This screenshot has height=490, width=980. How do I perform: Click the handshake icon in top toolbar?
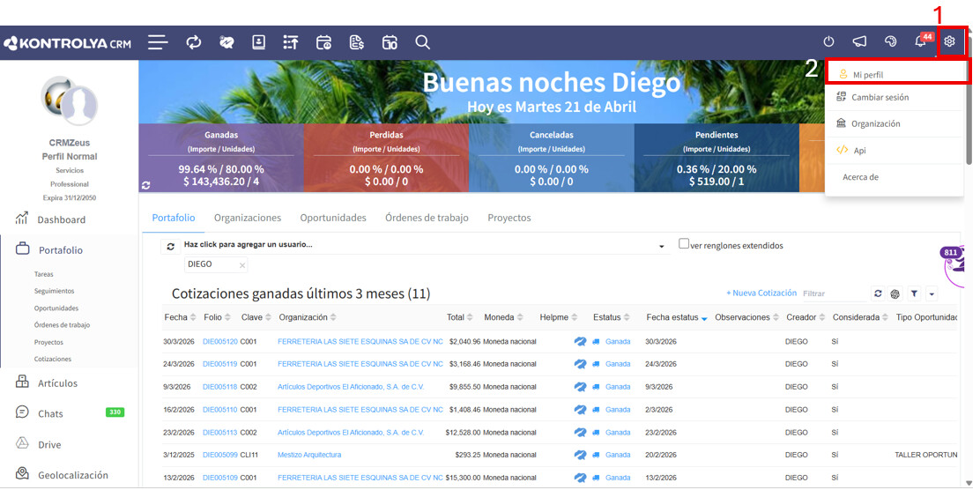226,42
